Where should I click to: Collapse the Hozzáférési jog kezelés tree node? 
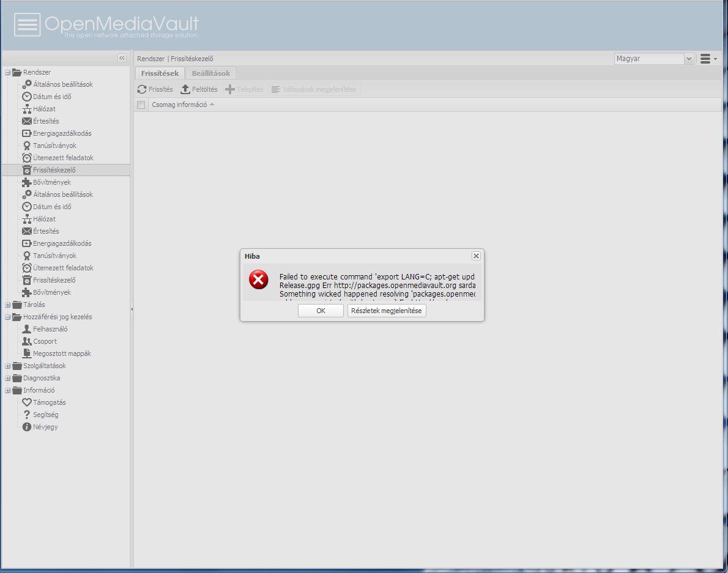point(8,317)
